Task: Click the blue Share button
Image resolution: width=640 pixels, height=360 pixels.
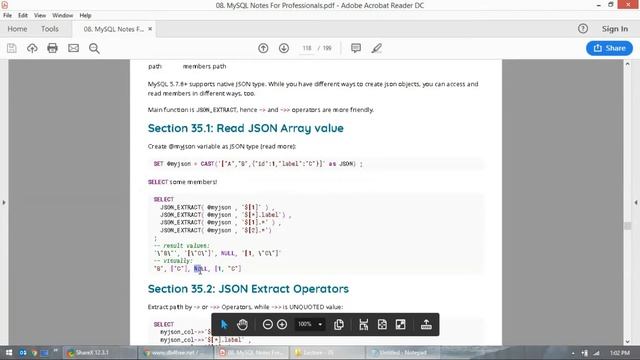Action: (x=609, y=48)
